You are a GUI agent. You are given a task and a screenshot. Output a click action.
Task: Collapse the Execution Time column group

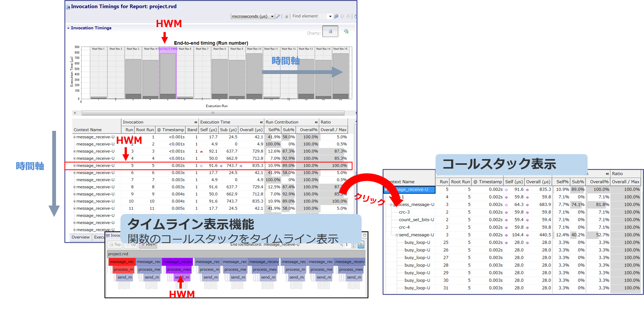(261, 122)
